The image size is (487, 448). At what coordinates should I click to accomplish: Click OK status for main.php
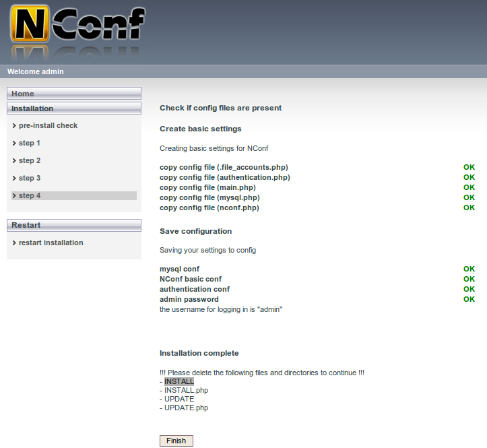pos(469,187)
